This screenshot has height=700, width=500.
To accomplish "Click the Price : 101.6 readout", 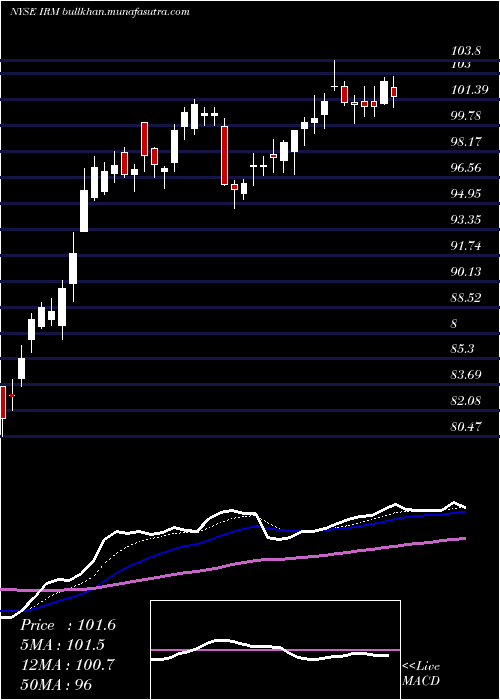I will coord(68,625).
